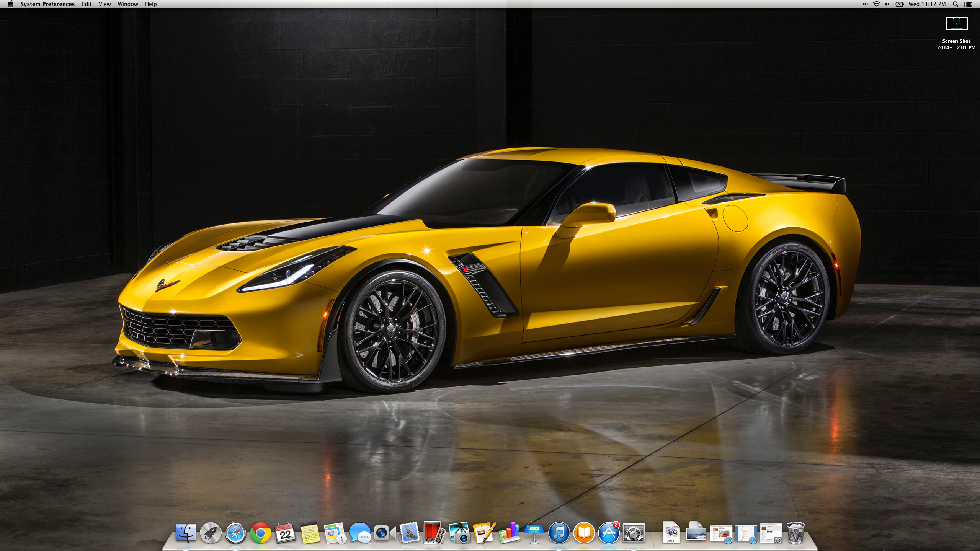The height and width of the screenshot is (551, 980).
Task: Open the Help menu
Action: click(151, 4)
